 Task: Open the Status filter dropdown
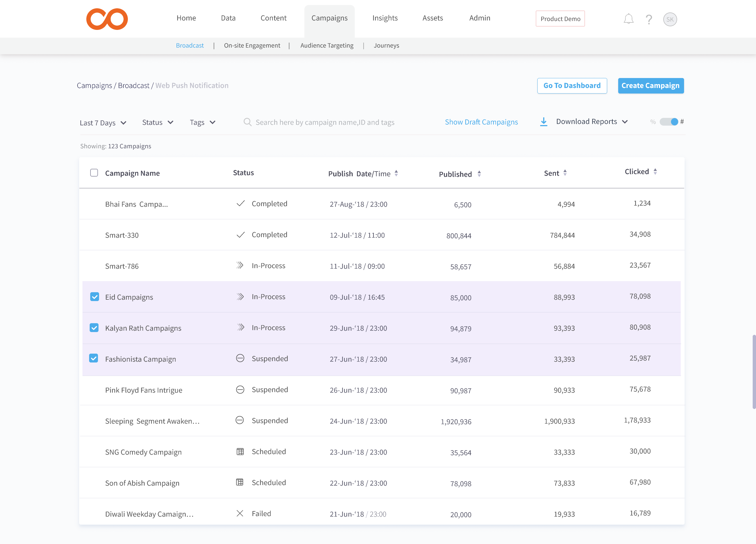pos(158,122)
